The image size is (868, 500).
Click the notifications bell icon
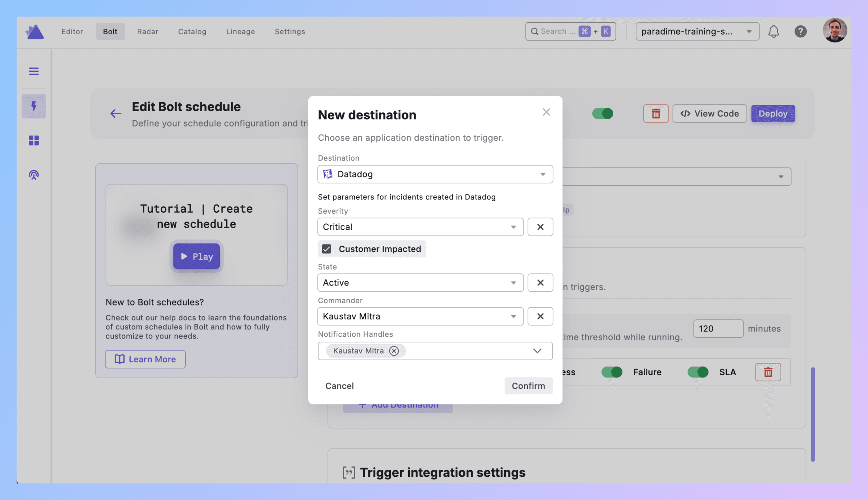[773, 31]
